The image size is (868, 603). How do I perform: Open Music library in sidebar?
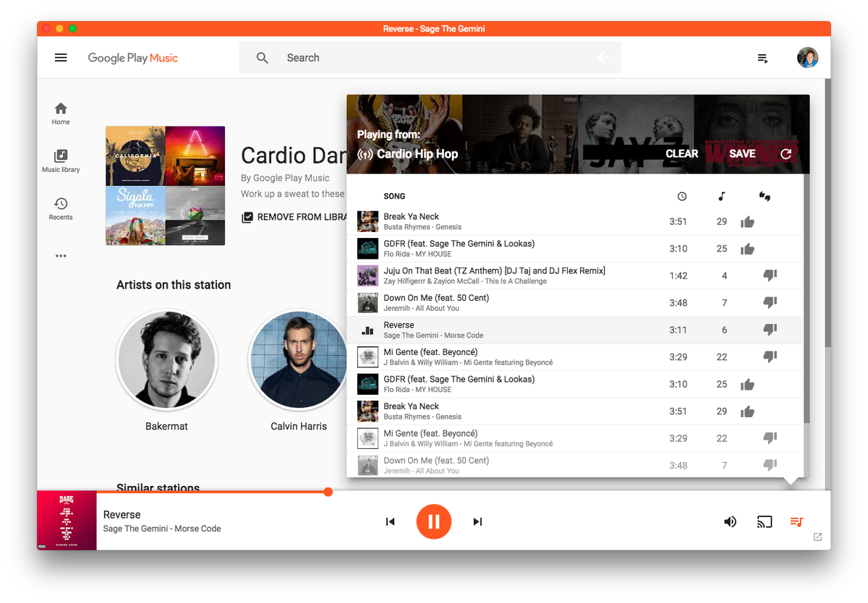pos(61,161)
